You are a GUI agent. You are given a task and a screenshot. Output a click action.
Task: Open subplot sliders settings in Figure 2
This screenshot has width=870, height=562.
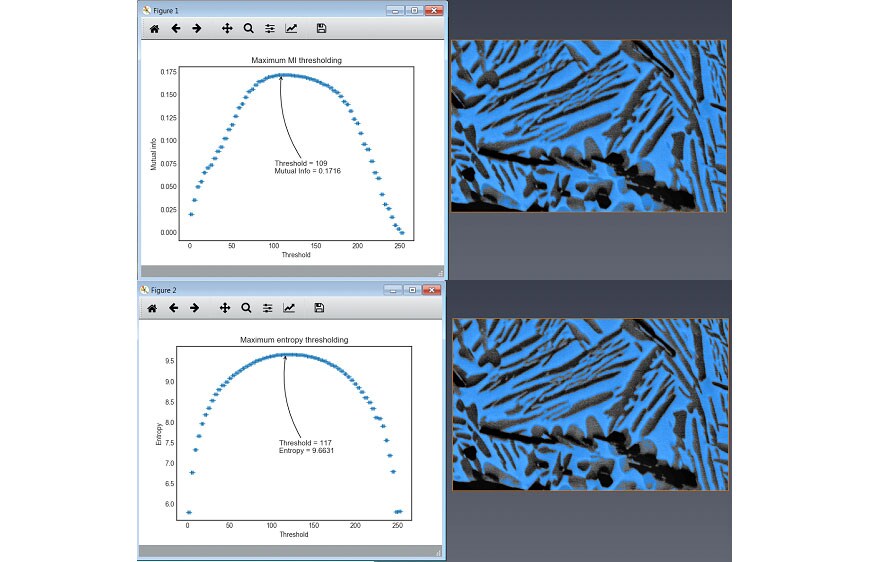pos(269,308)
